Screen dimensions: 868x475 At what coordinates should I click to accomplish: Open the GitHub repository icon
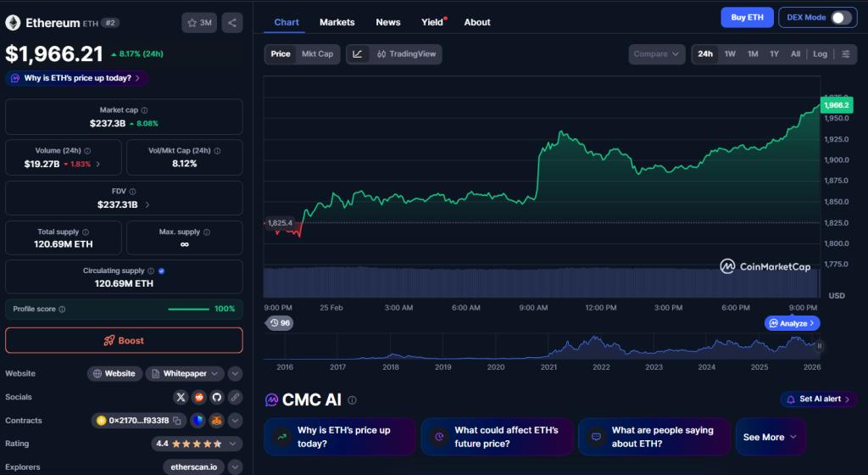pos(216,397)
